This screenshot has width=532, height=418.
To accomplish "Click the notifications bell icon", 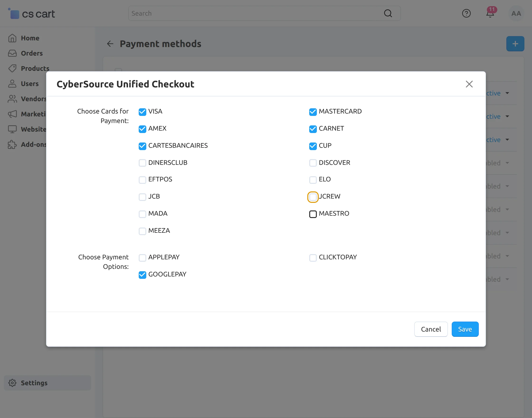I will click(x=490, y=14).
